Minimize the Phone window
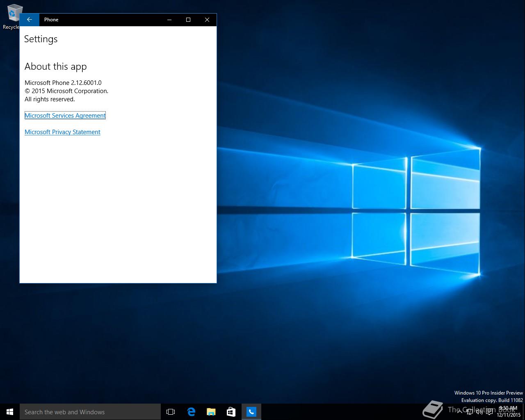 point(169,20)
